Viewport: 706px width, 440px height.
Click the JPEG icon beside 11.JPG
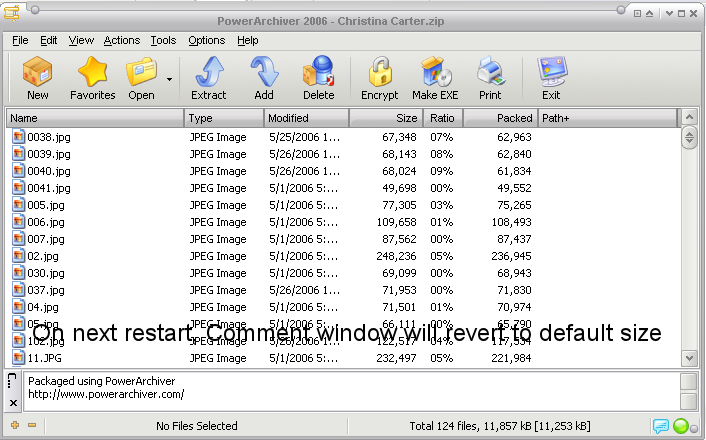18,358
